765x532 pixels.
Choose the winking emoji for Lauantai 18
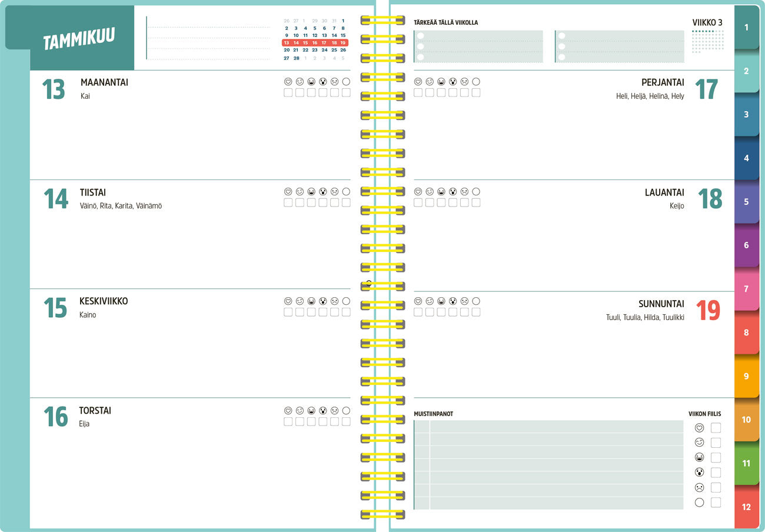[430, 191]
